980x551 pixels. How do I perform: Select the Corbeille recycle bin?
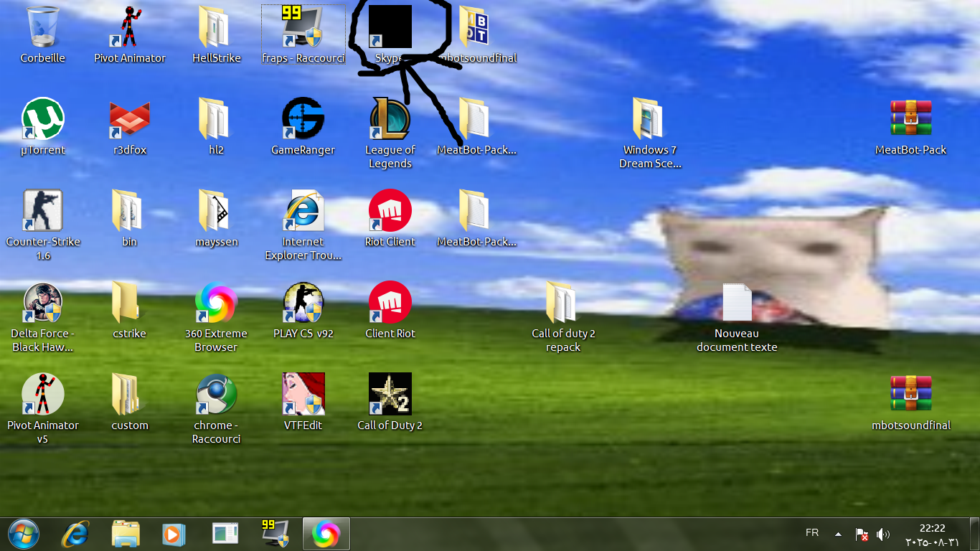[x=43, y=27]
